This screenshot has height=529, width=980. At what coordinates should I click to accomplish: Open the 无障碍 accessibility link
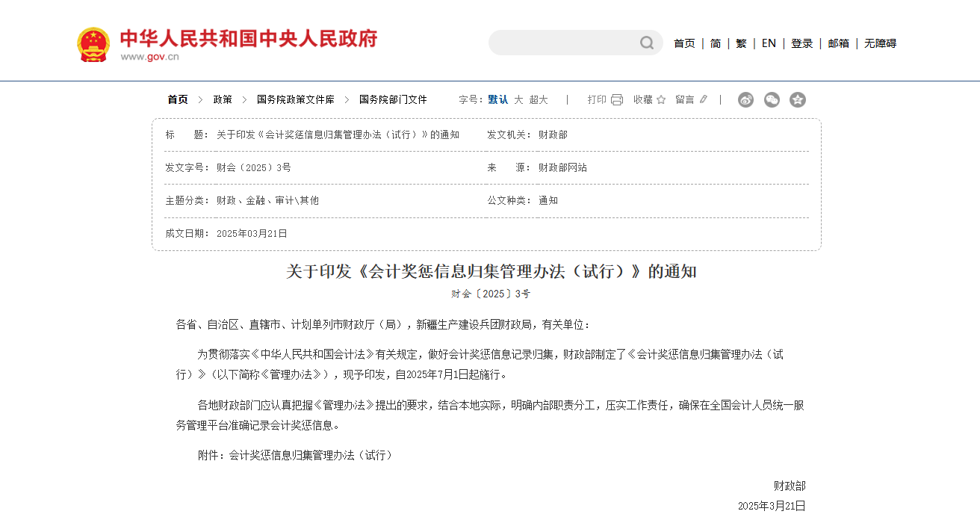(x=880, y=43)
